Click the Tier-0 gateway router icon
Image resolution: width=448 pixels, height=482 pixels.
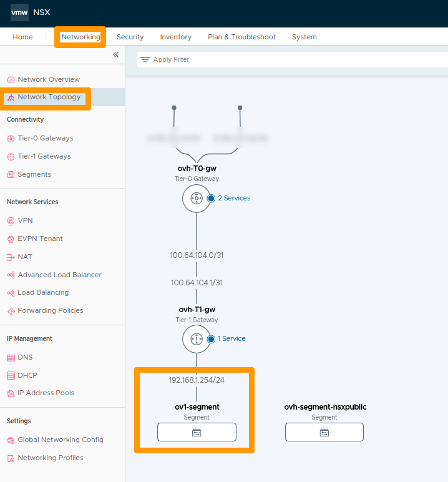[x=197, y=199]
